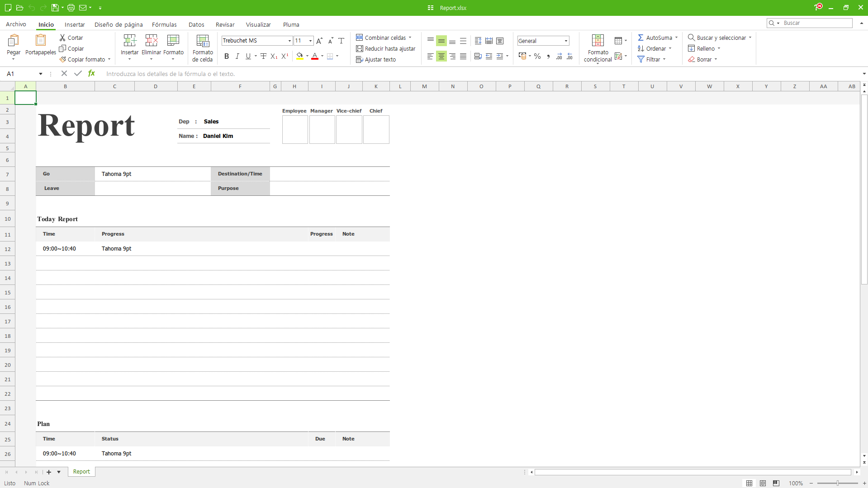868x488 pixels.
Task: Expand the Copiar formato dropdown arrow
Action: pyautogui.click(x=109, y=59)
